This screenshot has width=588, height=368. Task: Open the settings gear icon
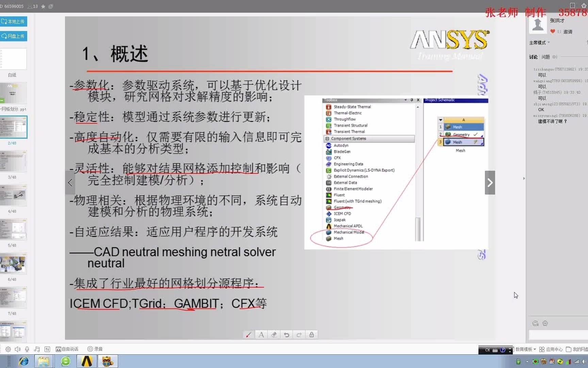pos(8,349)
